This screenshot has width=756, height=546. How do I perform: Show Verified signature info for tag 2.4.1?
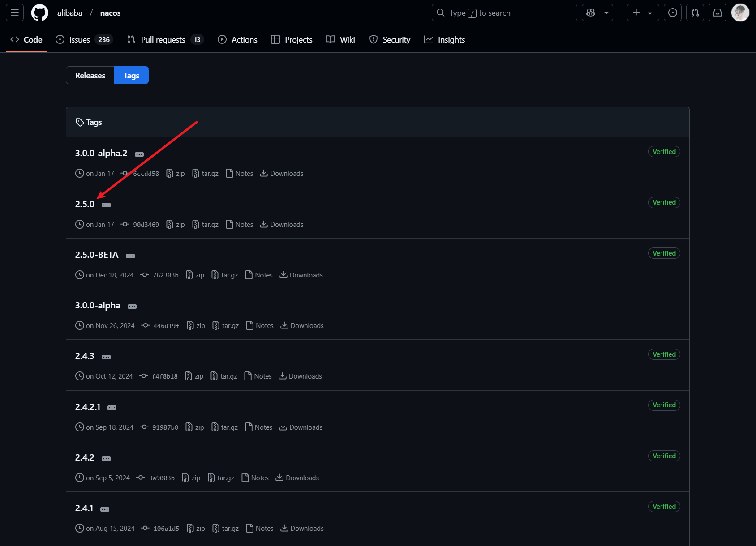(664, 507)
